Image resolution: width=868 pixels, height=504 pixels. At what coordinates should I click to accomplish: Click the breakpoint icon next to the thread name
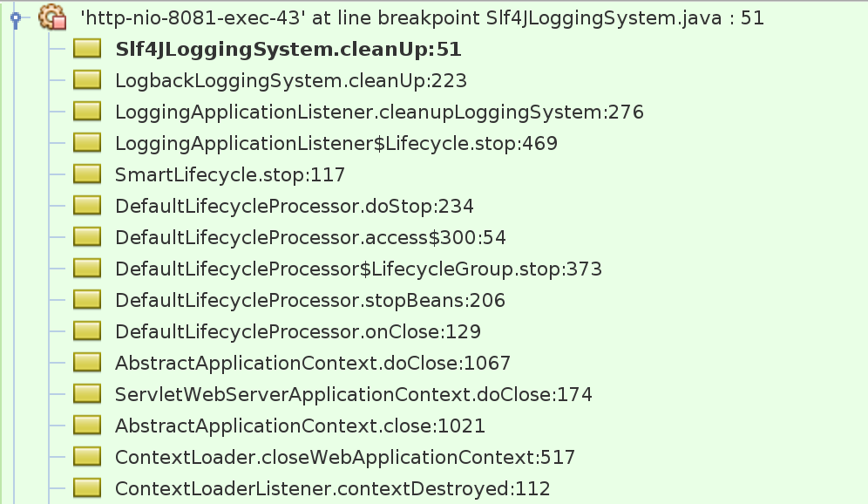(54, 17)
